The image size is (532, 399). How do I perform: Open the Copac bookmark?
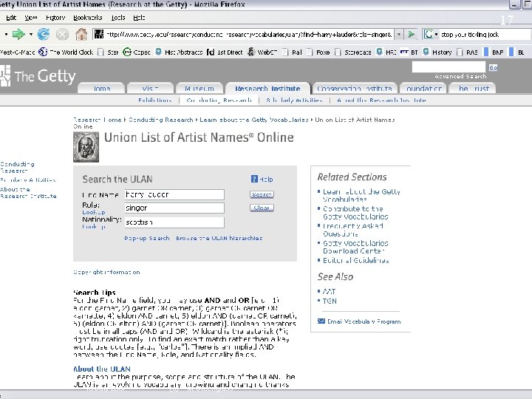pyautogui.click(x=137, y=52)
